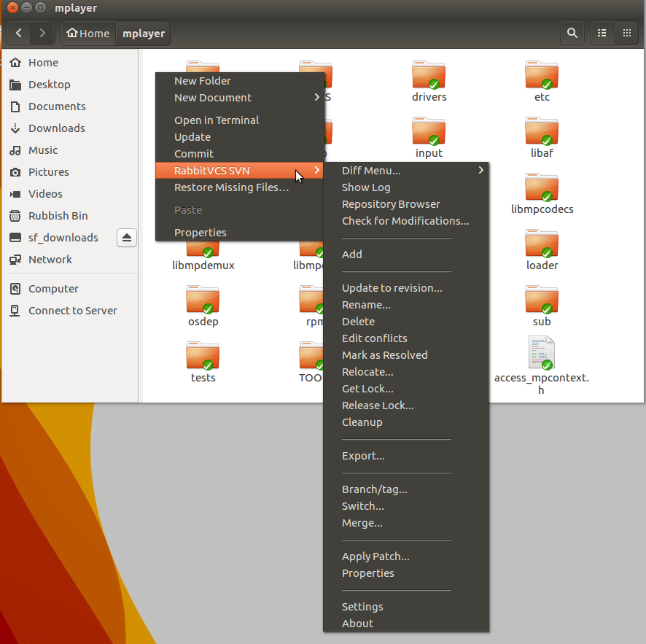Choose Add in the SVN submenu
The height and width of the screenshot is (644, 646).
406,255
